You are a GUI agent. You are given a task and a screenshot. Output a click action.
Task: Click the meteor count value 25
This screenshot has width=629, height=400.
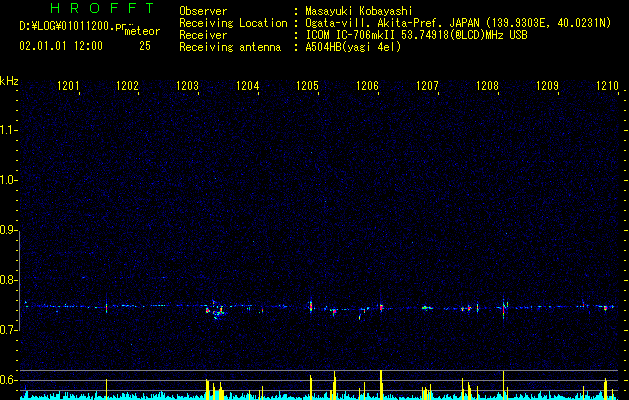point(145,46)
